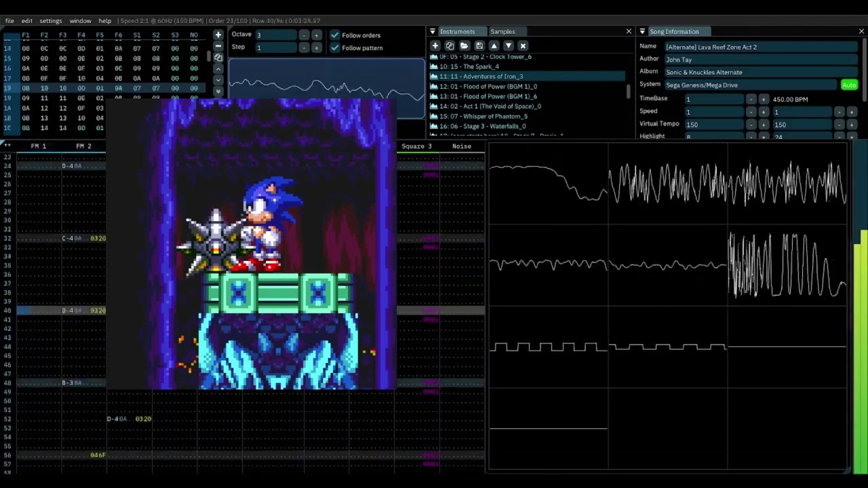Decrease the Octave value
This screenshot has width=868, height=488.
[x=303, y=35]
